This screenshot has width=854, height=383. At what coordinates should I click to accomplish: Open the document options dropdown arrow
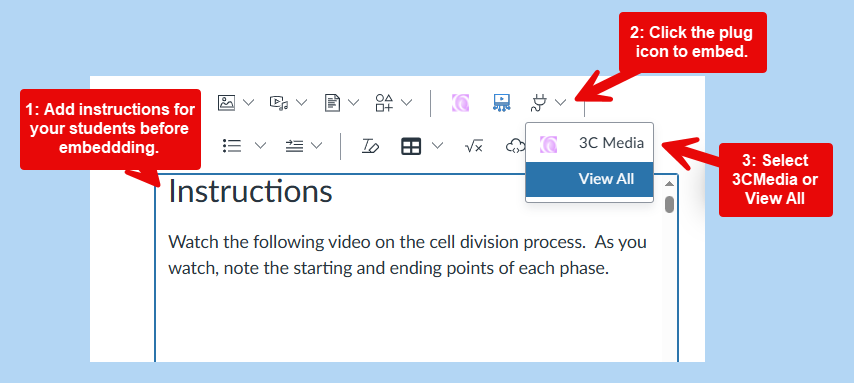[354, 102]
